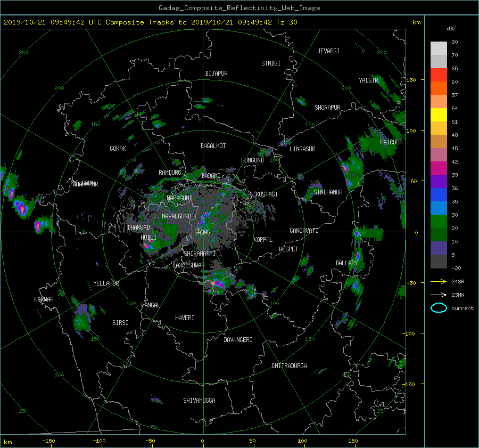The width and height of the screenshot is (479, 448).
Task: Click the BAGALKOT city label
Action: click(x=213, y=146)
